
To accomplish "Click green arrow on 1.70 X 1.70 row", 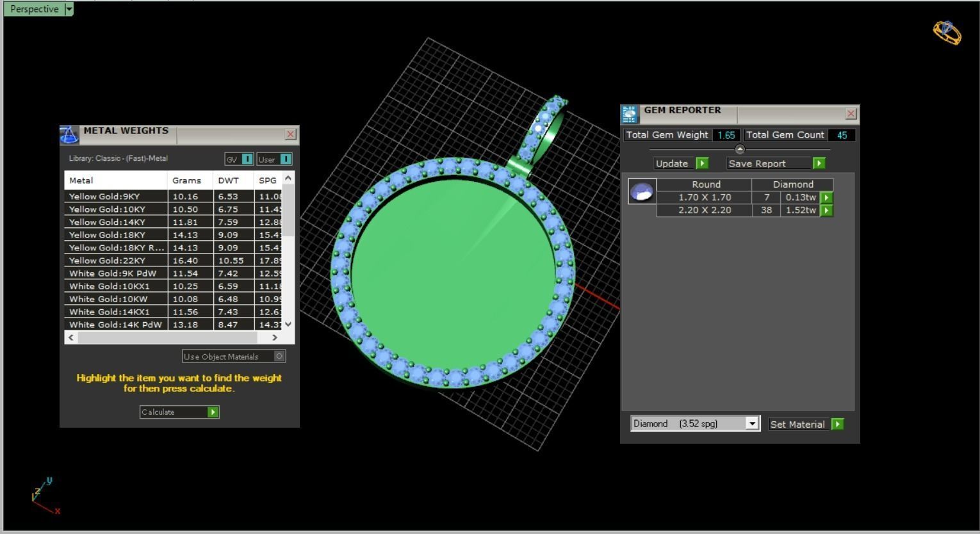I will coord(826,198).
